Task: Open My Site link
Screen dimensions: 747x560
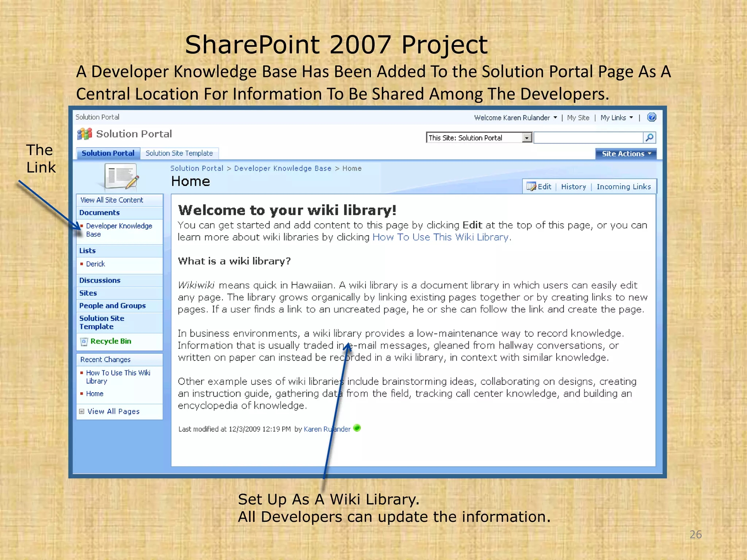Action: point(578,118)
